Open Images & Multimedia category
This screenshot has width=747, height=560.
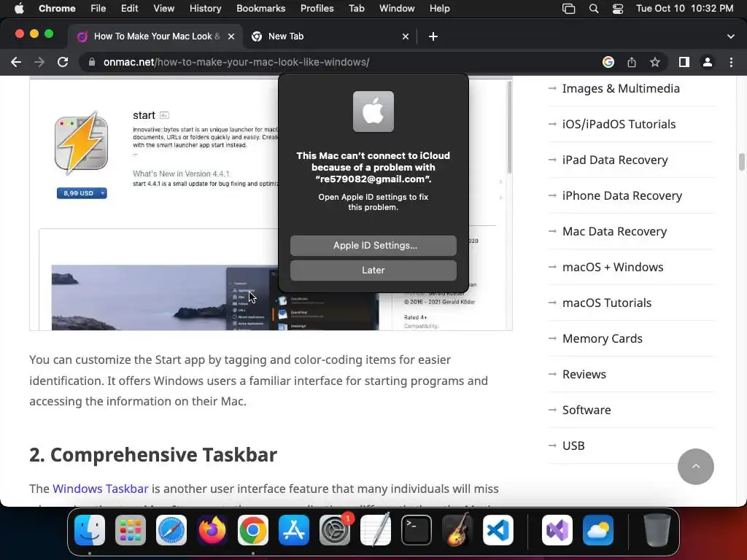(621, 88)
